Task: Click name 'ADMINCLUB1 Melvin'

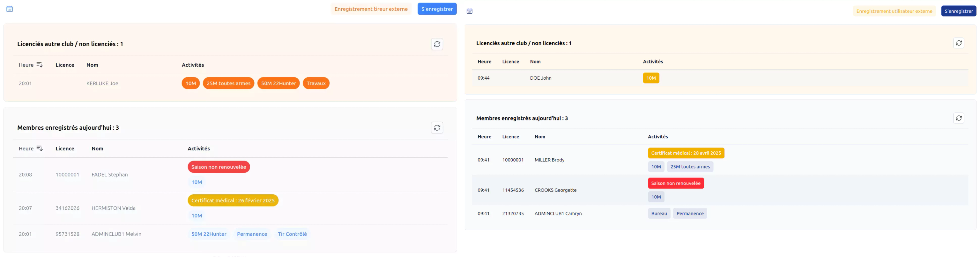Action: pos(116,234)
